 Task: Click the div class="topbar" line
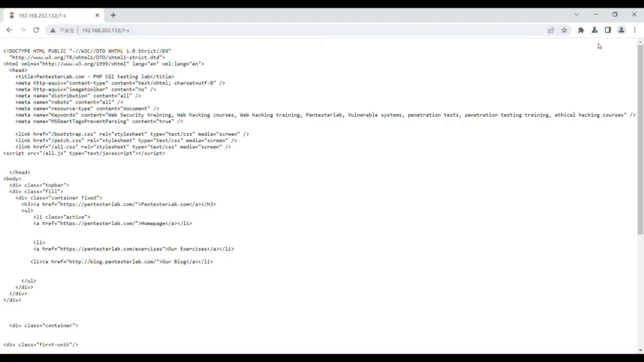point(39,186)
